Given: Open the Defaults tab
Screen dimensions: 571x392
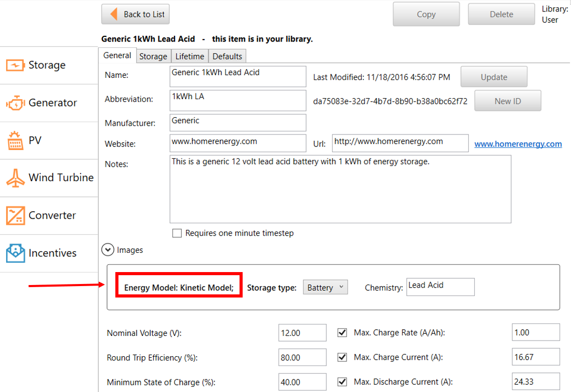Looking at the screenshot, I should 227,56.
